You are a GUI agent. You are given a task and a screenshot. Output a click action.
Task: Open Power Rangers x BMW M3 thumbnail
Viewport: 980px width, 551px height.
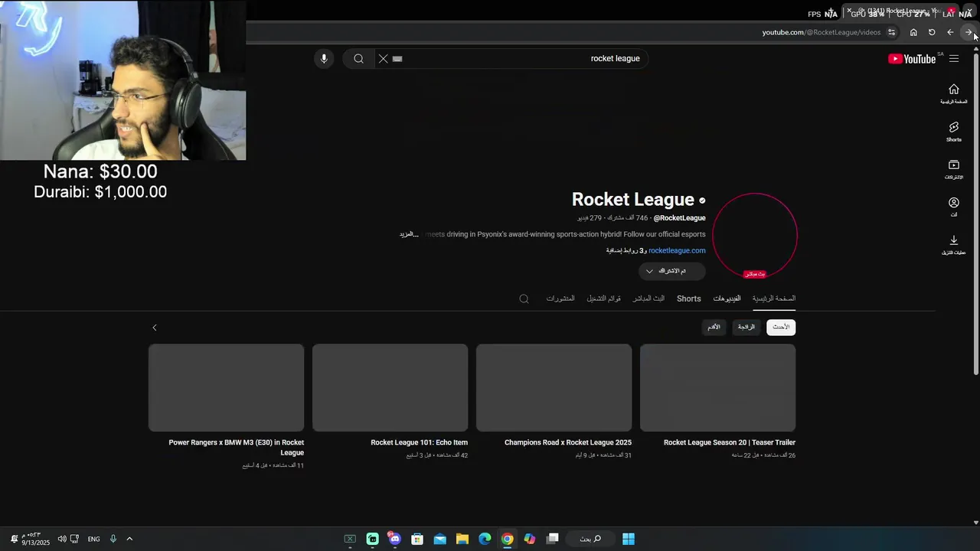[226, 388]
